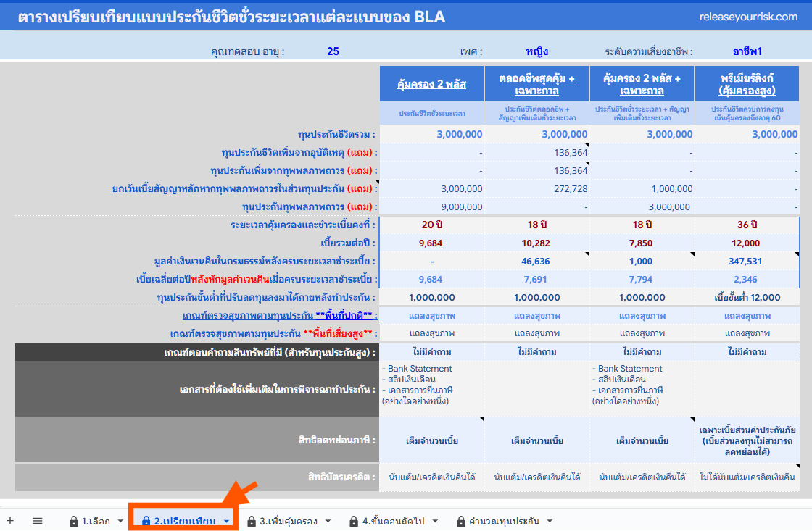Image resolution: width=812 pixels, height=531 pixels.
Task: Click the เกณฑ์ตรวจสุขภาพ พื้นที่ปกติ row link
Action: [x=278, y=316]
